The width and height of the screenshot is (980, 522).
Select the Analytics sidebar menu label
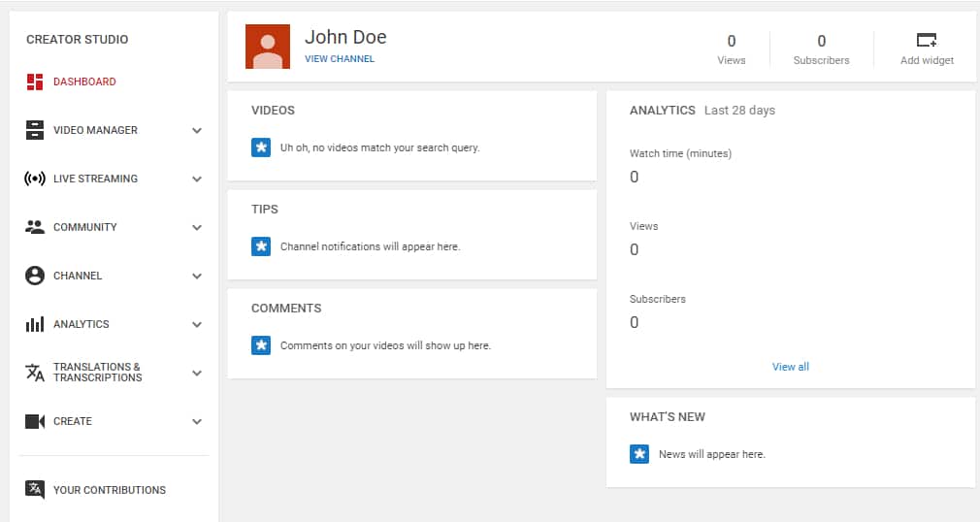(82, 324)
